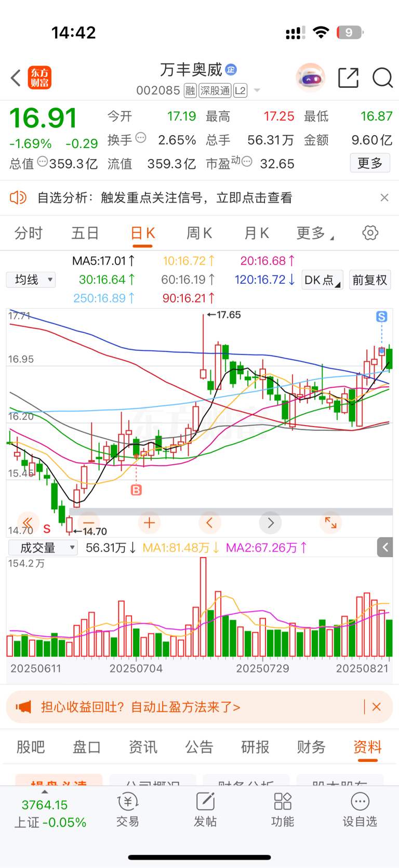Expand side panel chevron handle
Image resolution: width=399 pixels, height=868 pixels.
[x=385, y=547]
